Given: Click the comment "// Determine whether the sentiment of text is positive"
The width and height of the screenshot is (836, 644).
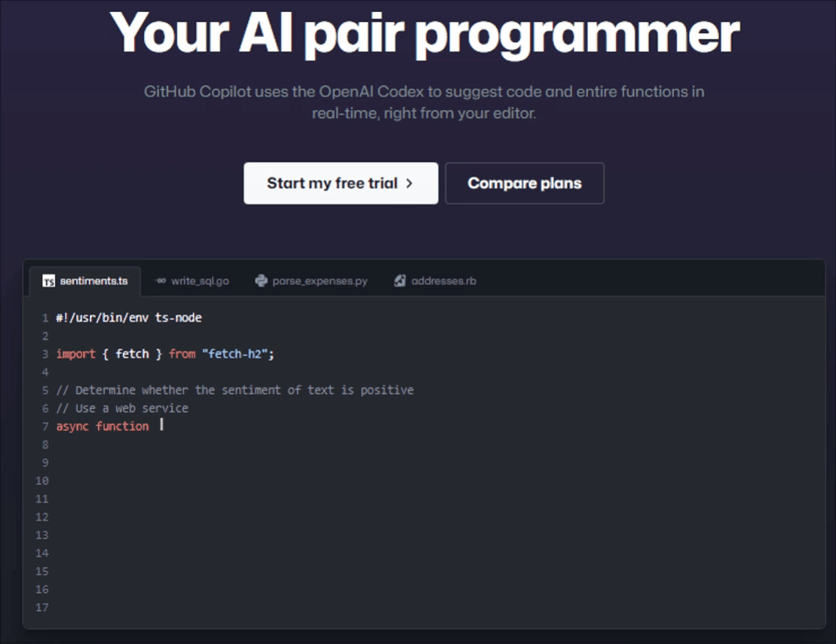Looking at the screenshot, I should (x=235, y=390).
